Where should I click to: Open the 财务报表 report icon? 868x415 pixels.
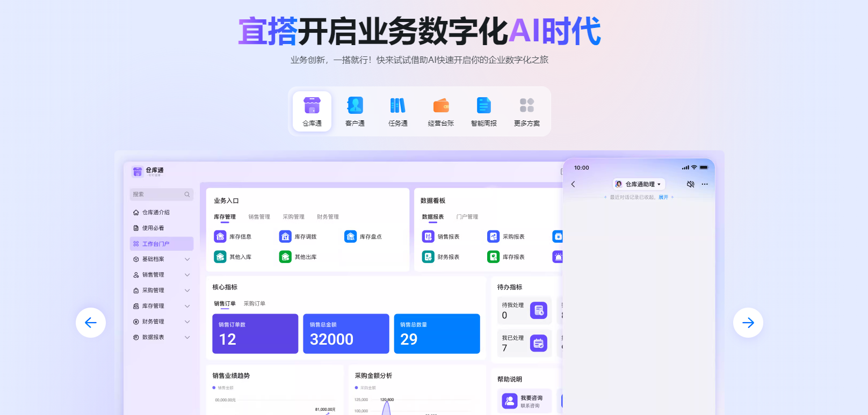point(428,257)
